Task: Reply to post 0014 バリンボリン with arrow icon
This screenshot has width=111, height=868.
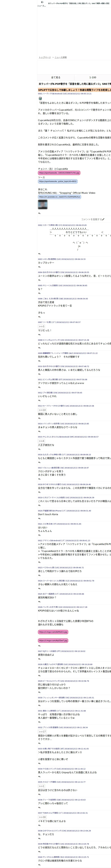Action: tap(39, 432)
